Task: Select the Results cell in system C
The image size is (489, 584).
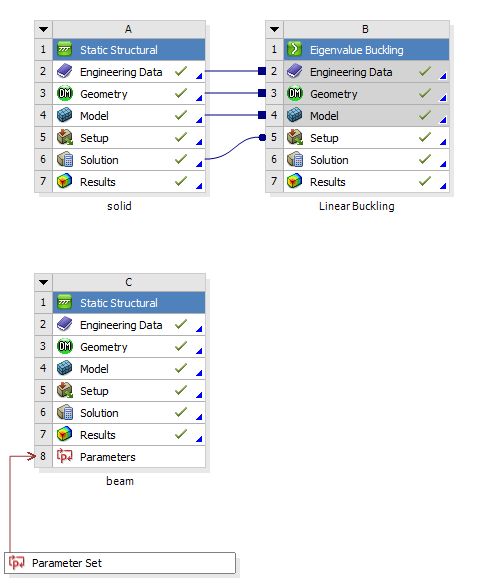Action: tap(129, 434)
